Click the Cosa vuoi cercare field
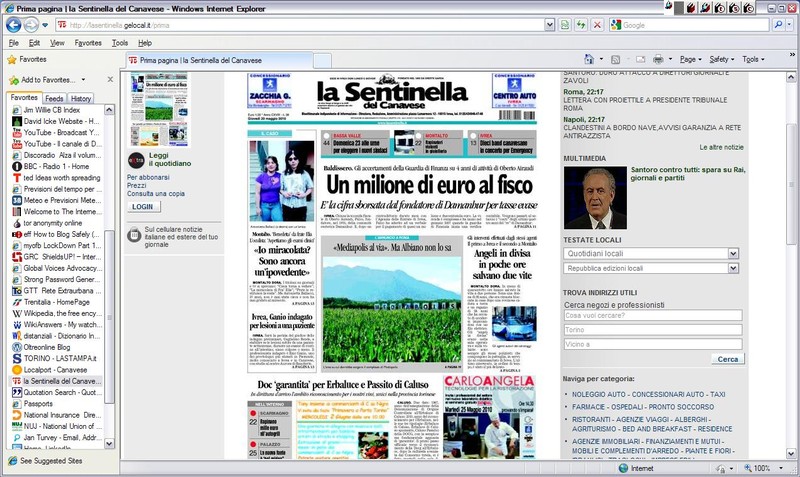 [x=653, y=315]
